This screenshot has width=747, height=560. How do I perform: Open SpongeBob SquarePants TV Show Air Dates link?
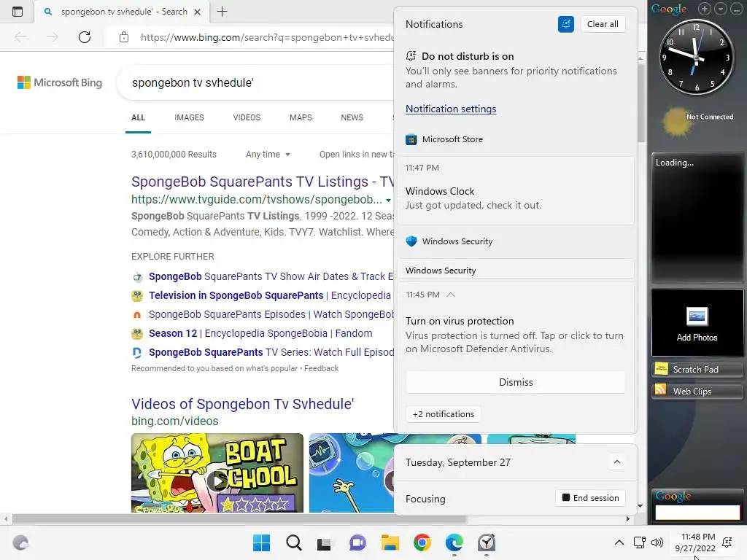(x=271, y=276)
